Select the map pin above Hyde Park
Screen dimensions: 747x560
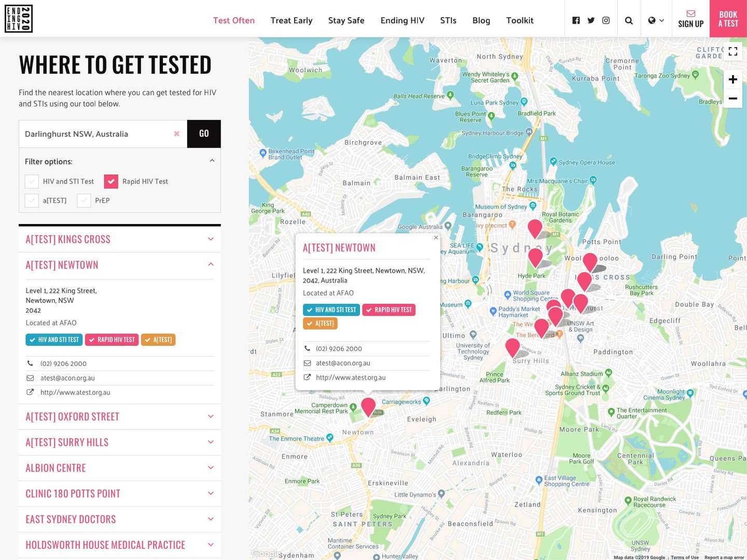(535, 257)
